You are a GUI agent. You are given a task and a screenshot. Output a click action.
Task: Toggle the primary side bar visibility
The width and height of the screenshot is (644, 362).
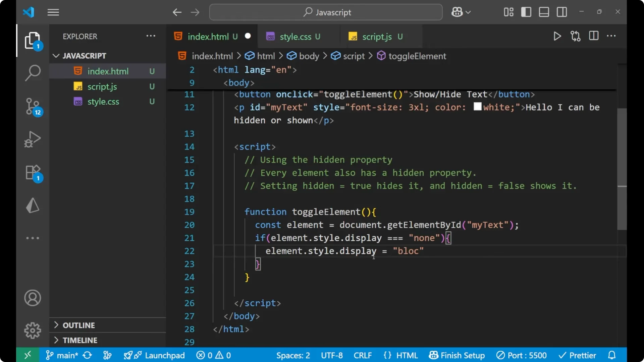526,12
